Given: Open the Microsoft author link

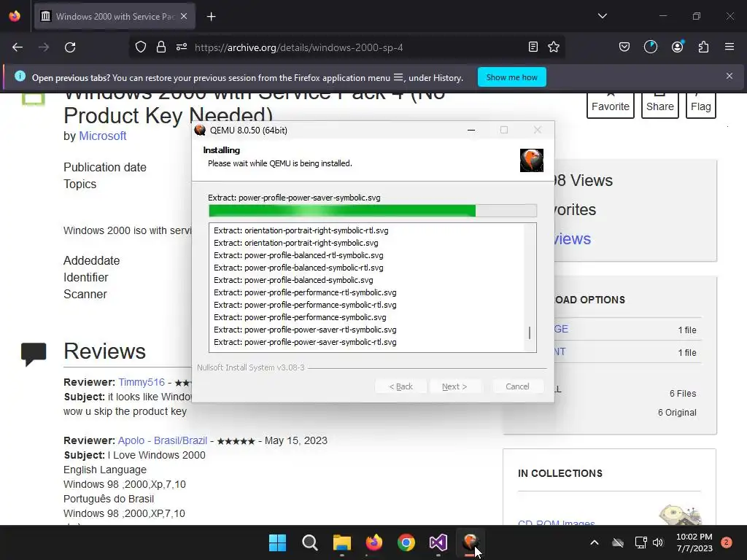Looking at the screenshot, I should point(102,136).
